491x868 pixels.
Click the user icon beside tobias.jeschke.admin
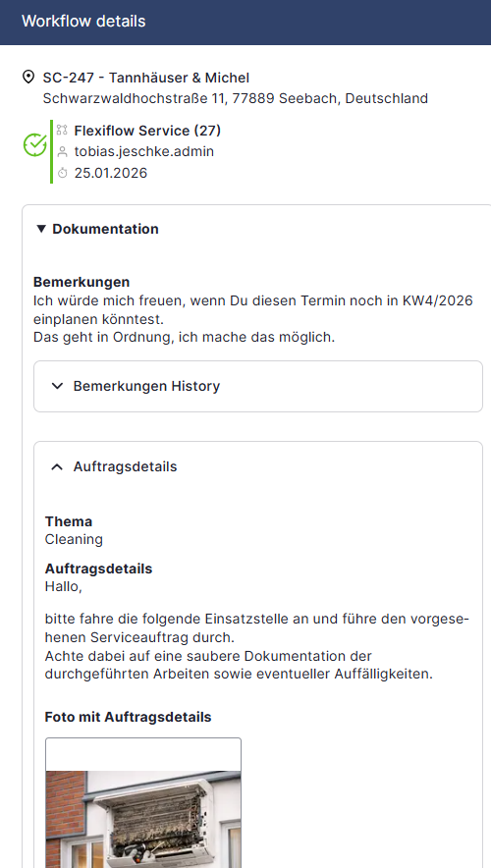pos(62,151)
